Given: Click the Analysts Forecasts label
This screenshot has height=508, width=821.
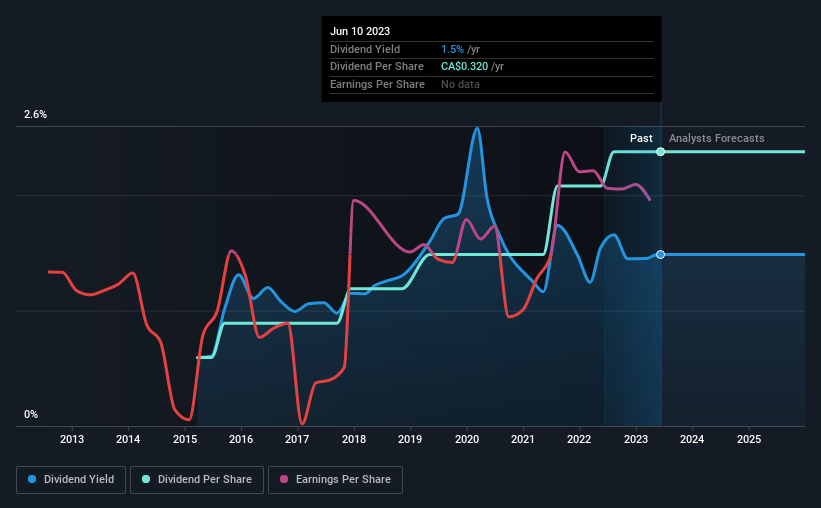Looking at the screenshot, I should (x=716, y=138).
